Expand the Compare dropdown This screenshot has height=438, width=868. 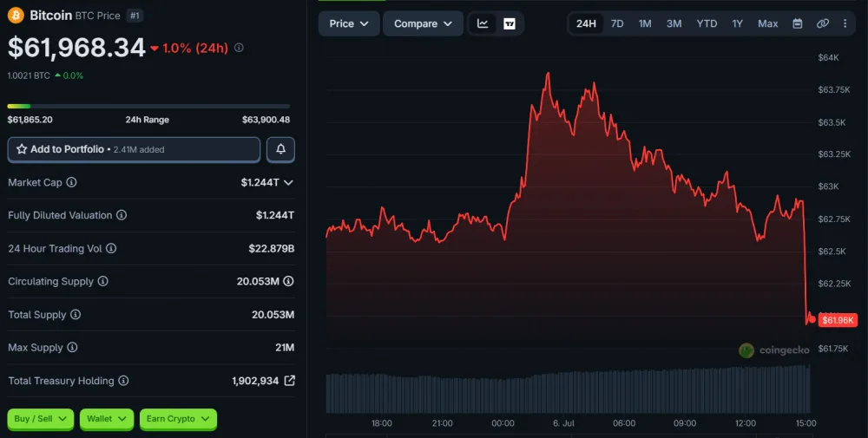point(423,23)
